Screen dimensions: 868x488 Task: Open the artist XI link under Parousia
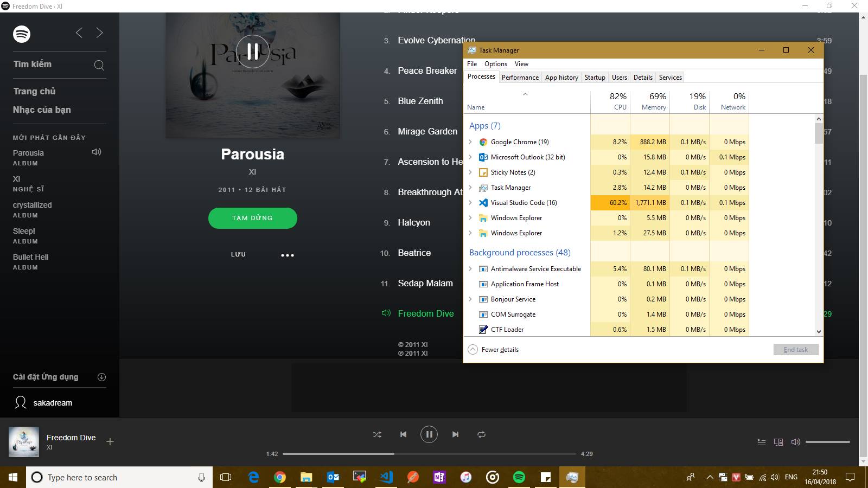[252, 172]
